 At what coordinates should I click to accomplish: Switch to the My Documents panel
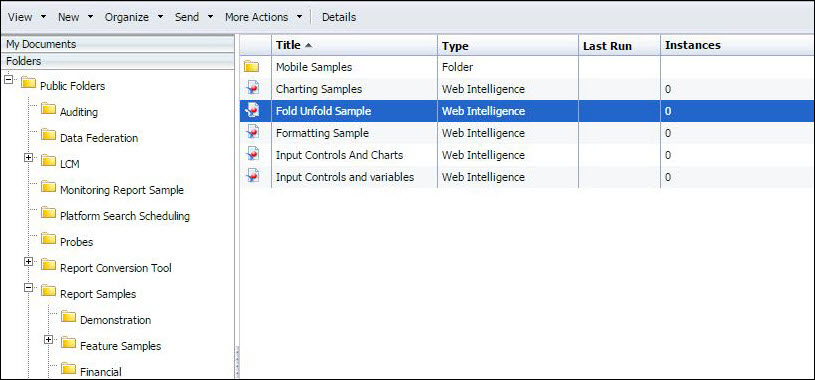117,44
